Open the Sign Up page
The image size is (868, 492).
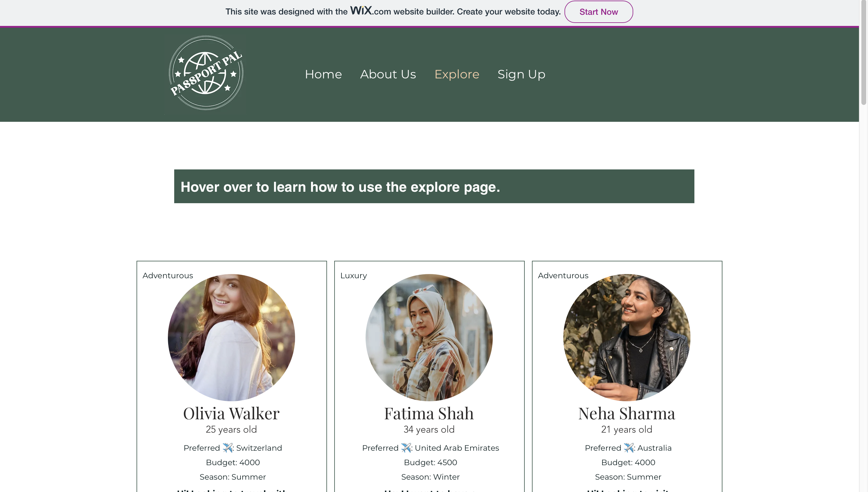pos(521,74)
